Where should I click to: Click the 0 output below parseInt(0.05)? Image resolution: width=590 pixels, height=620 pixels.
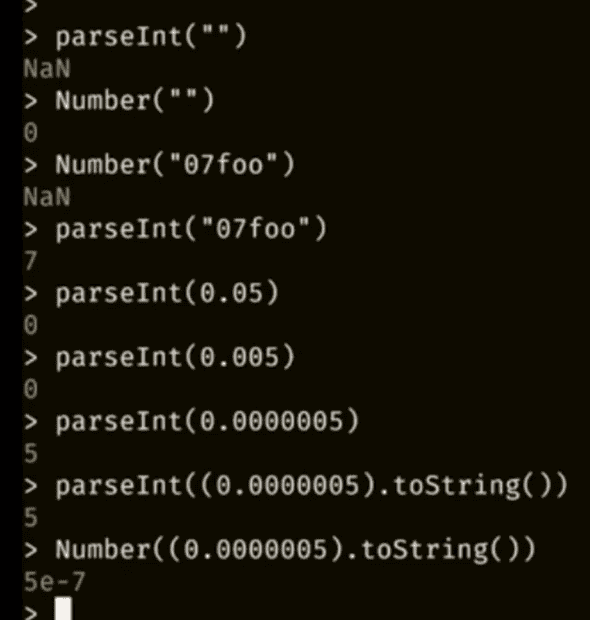(31, 325)
